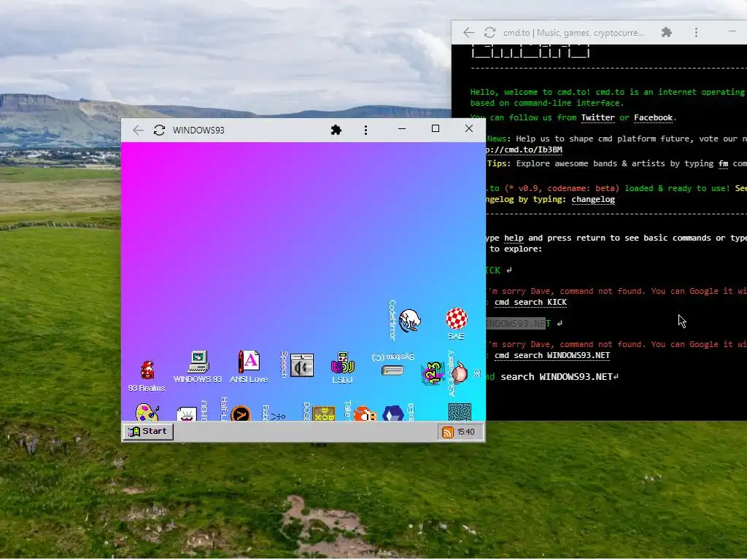Click the fm command link
The height and width of the screenshot is (560, 747).
coord(723,164)
